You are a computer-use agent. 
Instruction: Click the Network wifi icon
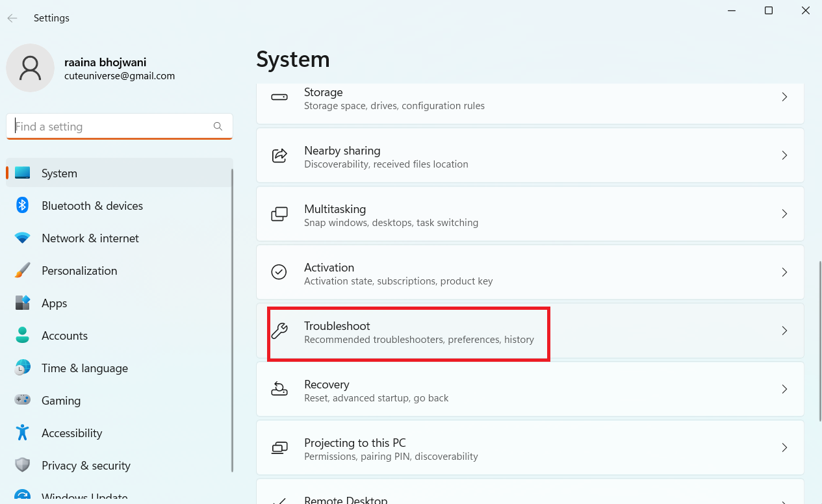coord(23,238)
